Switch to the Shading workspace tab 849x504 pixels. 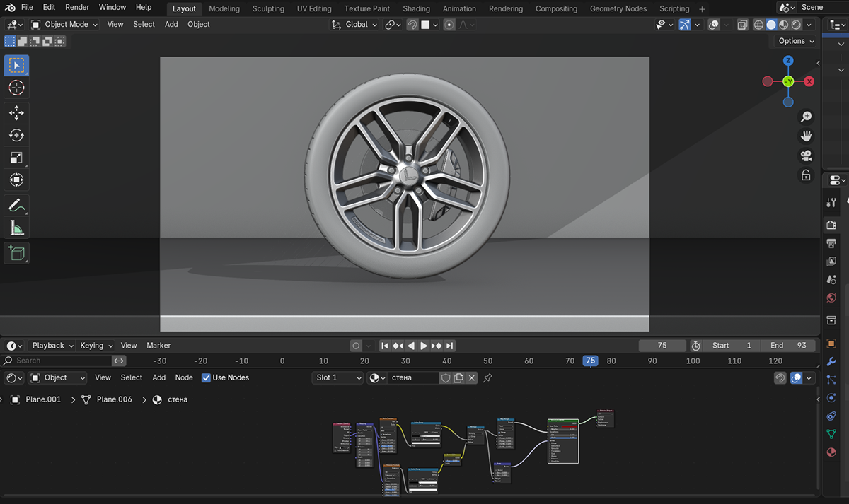click(x=416, y=8)
